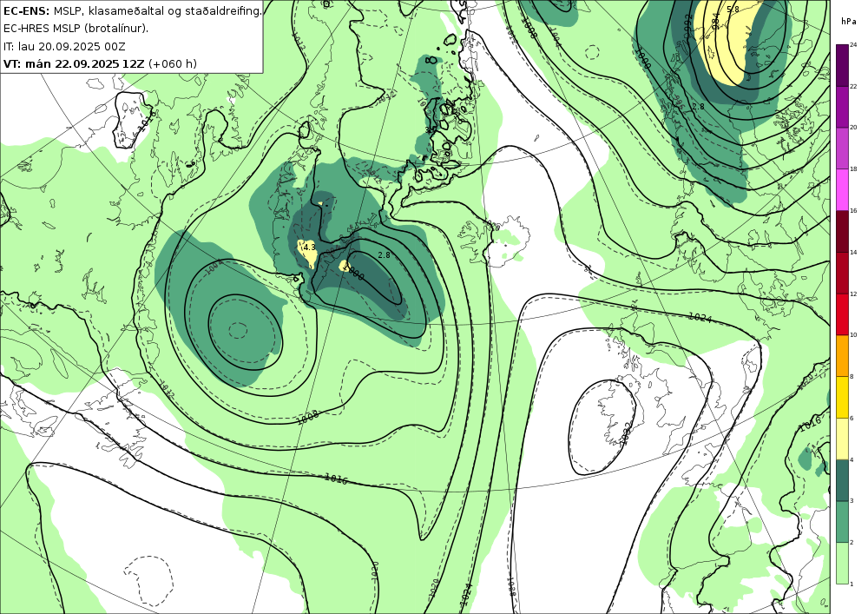Click the 'hPa' legend unit label
This screenshot has width=868, height=614.
pyautogui.click(x=847, y=21)
